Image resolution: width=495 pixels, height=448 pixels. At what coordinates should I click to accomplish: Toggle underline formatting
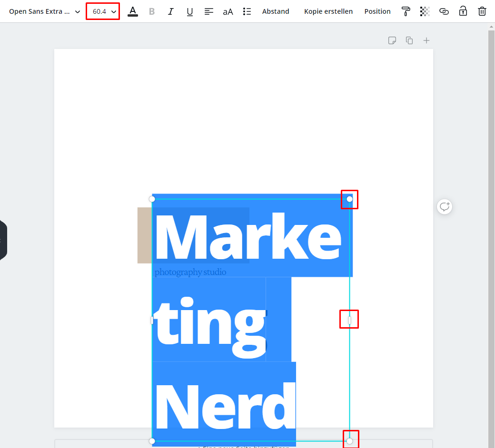pos(190,12)
